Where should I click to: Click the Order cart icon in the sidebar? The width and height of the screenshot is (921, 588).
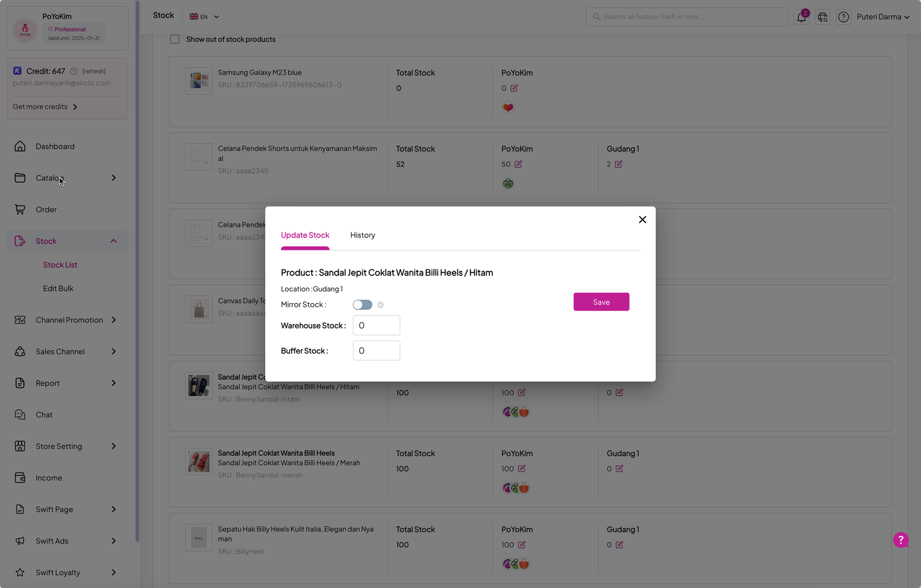coord(20,209)
